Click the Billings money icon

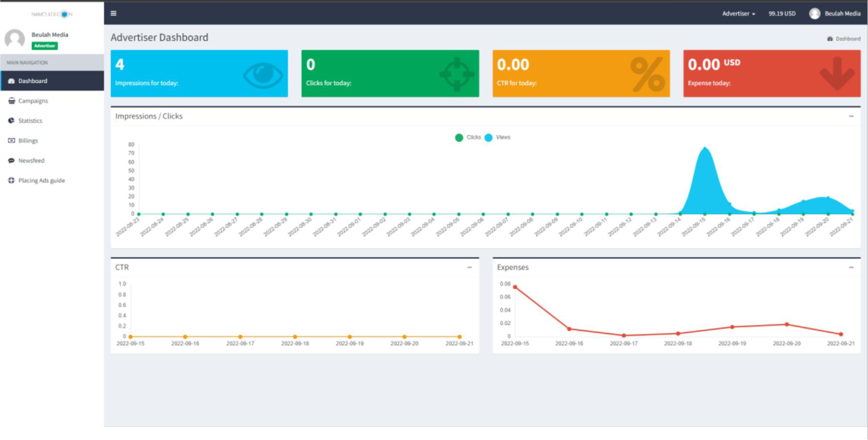pyautogui.click(x=11, y=141)
